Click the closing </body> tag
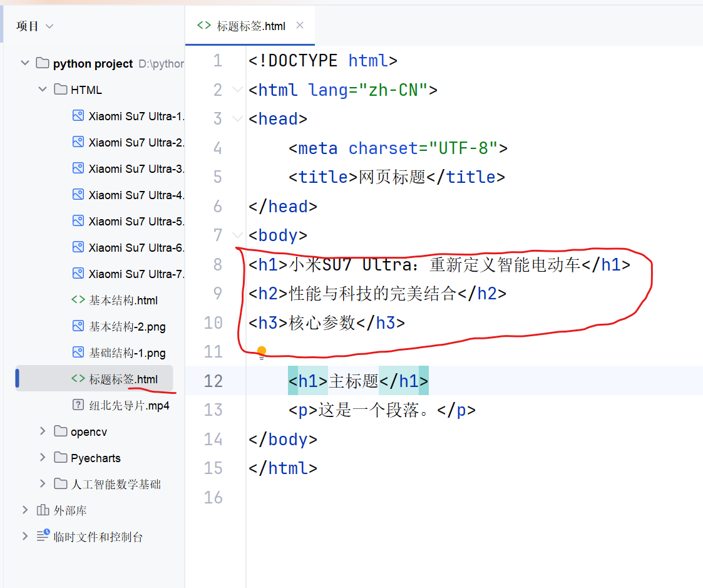This screenshot has width=703, height=588. pos(283,439)
